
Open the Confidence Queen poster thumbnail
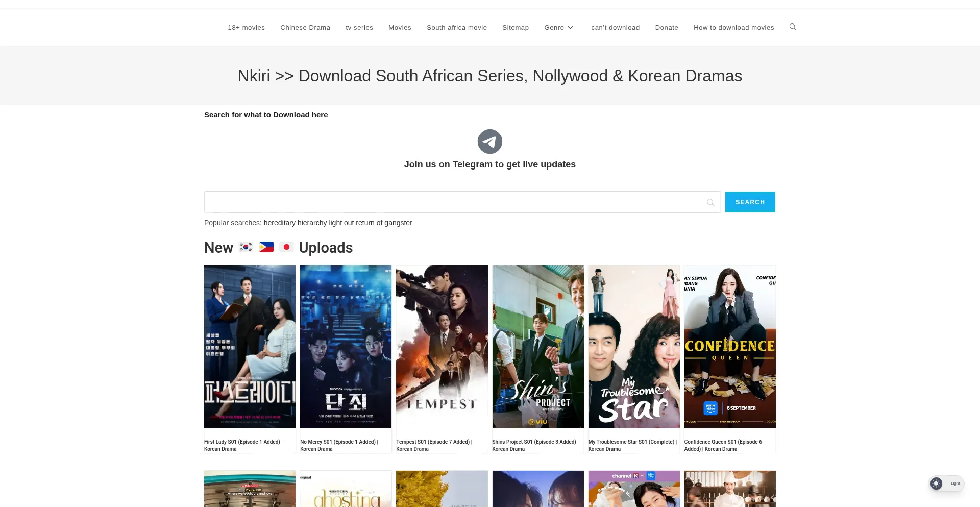729,347
